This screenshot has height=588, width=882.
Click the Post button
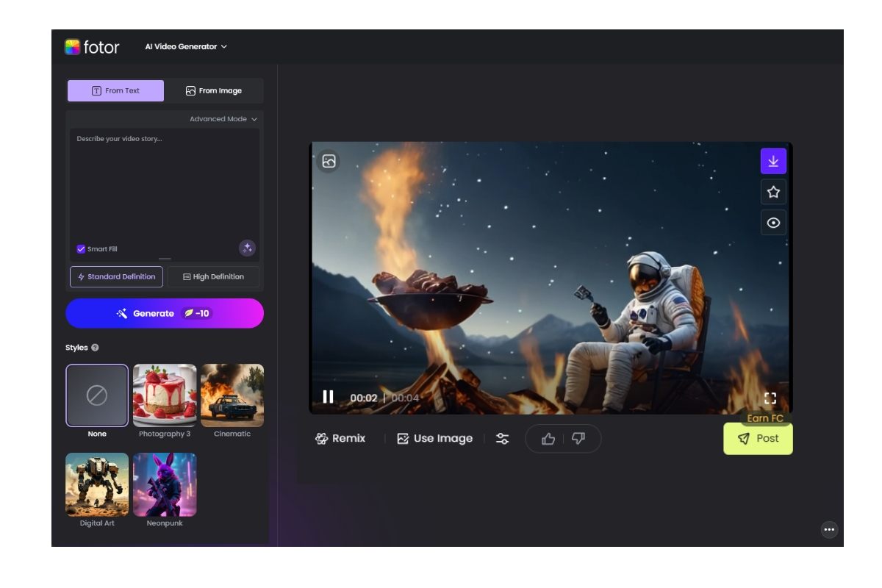click(758, 438)
